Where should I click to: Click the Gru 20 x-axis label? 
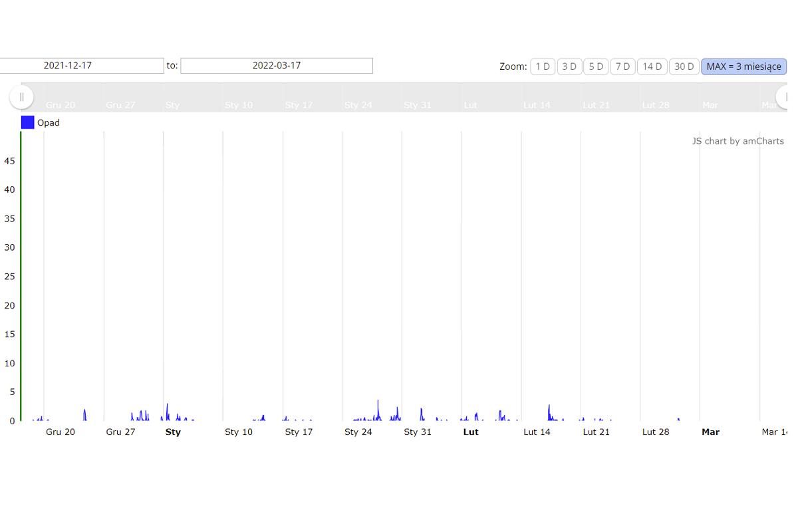[x=61, y=432]
